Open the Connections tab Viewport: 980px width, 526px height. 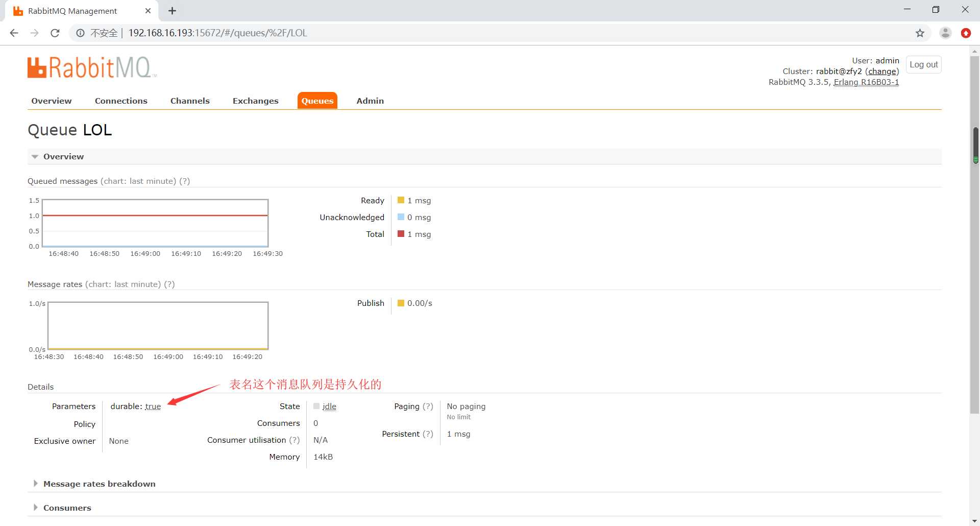tap(121, 101)
